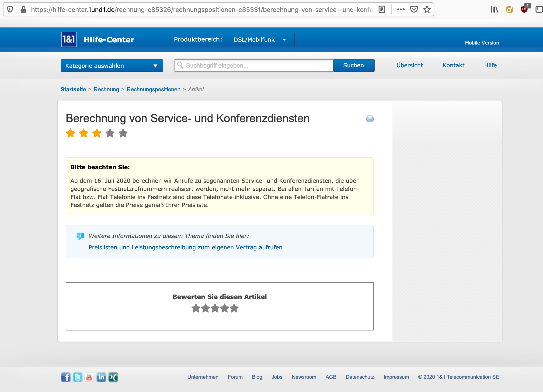
Task: Open the Twitter icon in footer
Action: [x=78, y=377]
